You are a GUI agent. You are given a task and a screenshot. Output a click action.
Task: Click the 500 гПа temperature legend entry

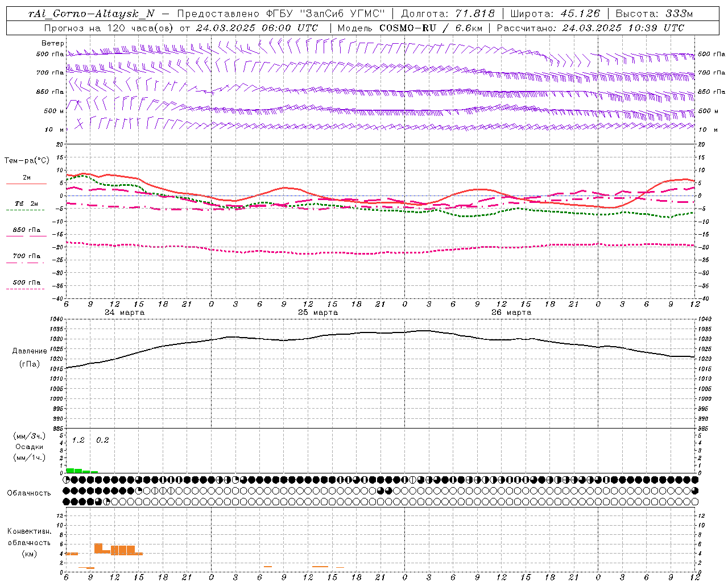point(27,282)
